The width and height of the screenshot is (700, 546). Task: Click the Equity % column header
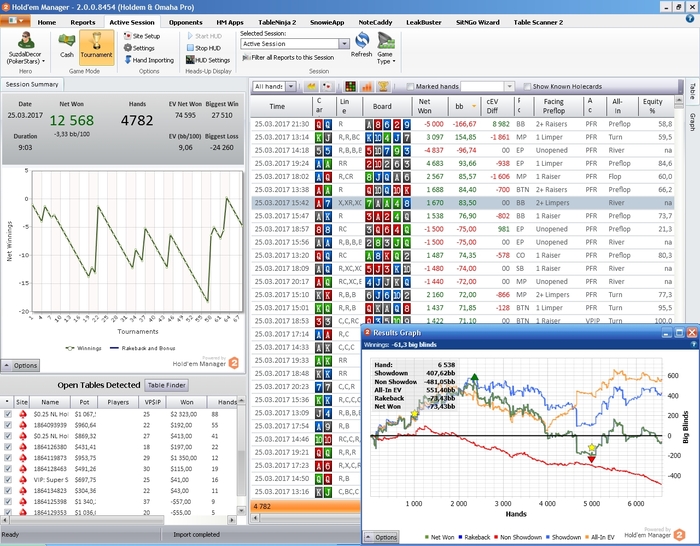pos(655,106)
